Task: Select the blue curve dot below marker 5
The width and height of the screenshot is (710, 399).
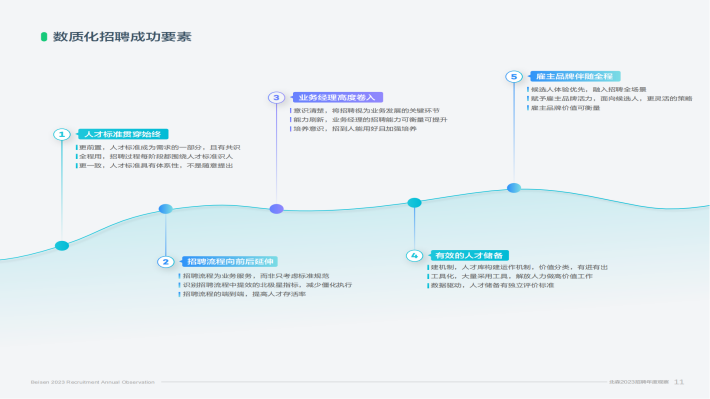Action: tap(514, 187)
